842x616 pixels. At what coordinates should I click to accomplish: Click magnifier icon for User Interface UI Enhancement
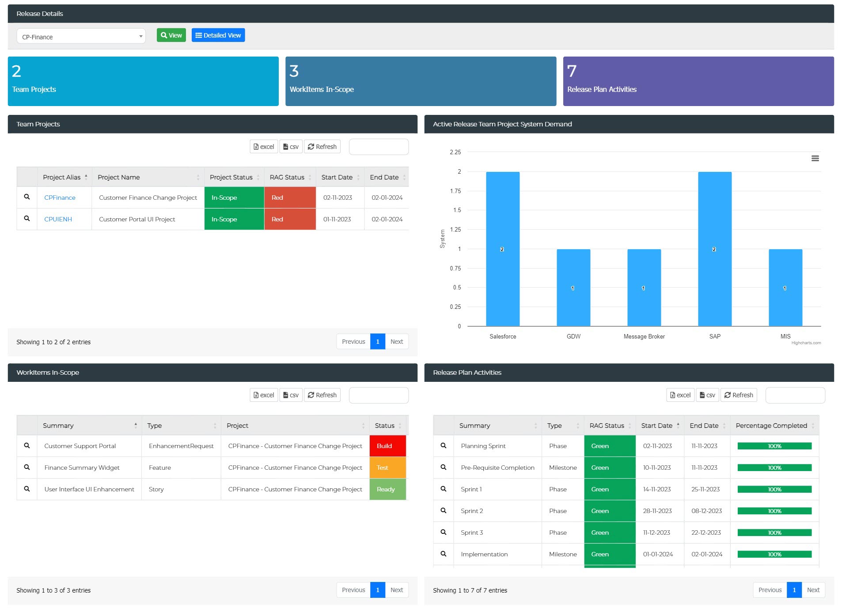click(27, 489)
